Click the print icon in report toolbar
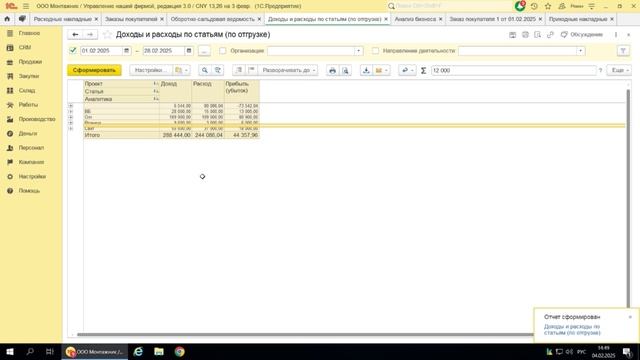Image resolution: width=640 pixels, height=360 pixels. pos(332,70)
